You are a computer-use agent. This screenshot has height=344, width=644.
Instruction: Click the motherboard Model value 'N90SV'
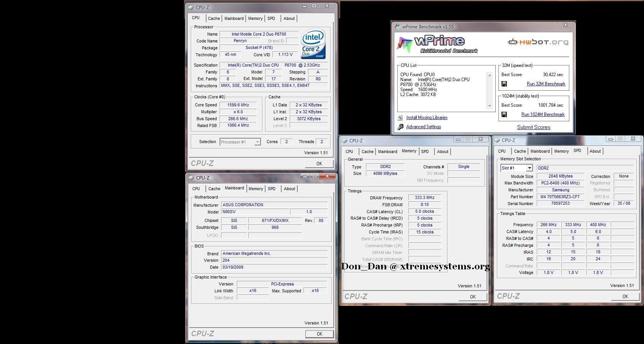pos(255,212)
